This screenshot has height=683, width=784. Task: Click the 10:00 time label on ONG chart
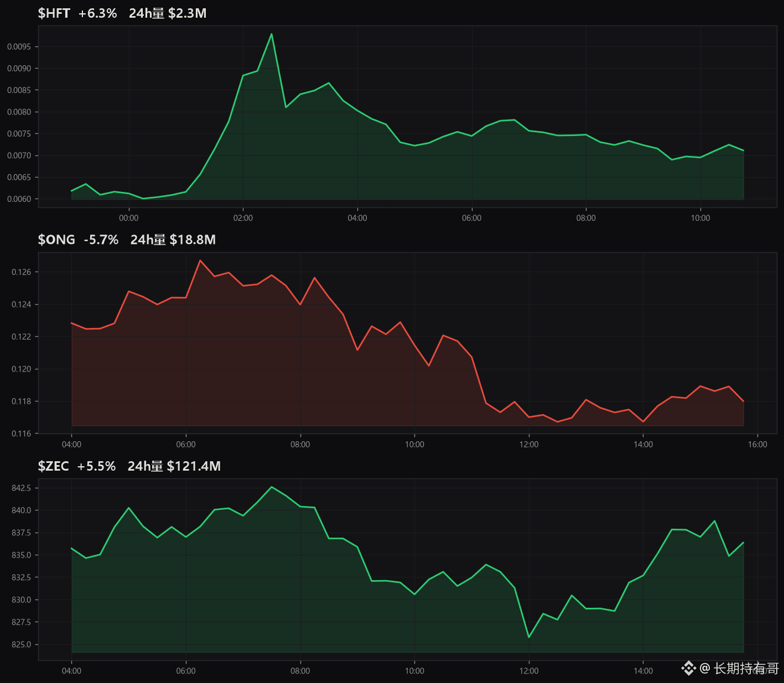point(414,445)
